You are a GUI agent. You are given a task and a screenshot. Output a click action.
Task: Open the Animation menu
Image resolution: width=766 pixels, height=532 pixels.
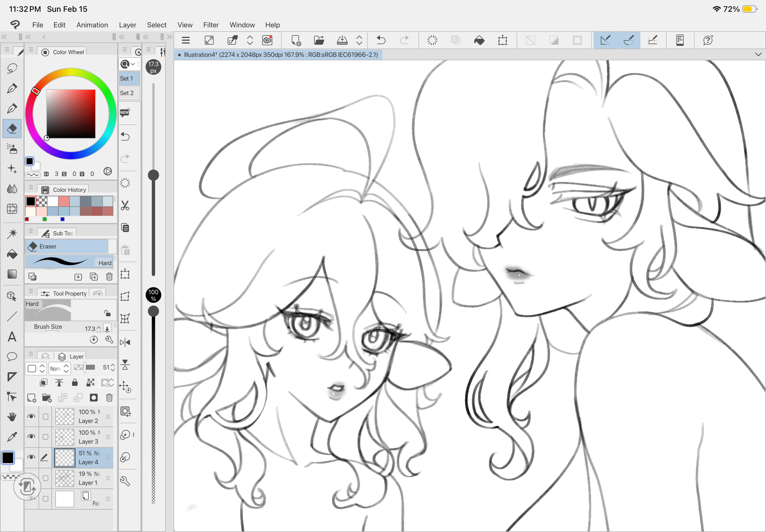92,25
